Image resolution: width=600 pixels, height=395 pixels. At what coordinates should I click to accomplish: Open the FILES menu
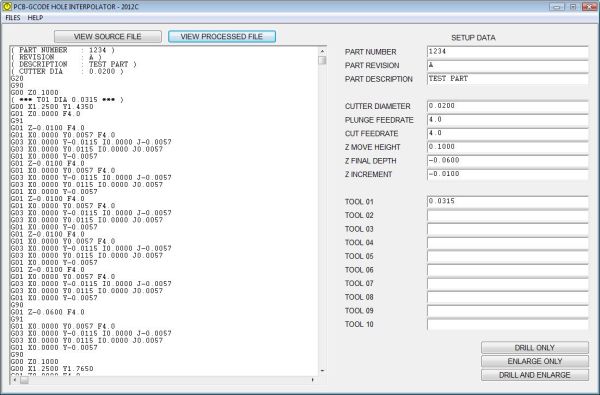tap(13, 18)
